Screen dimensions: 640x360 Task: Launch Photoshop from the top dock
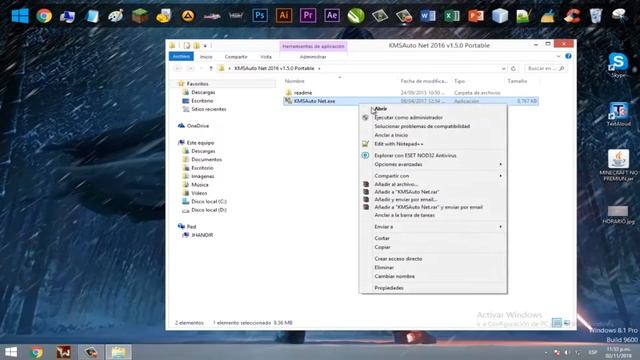point(260,16)
